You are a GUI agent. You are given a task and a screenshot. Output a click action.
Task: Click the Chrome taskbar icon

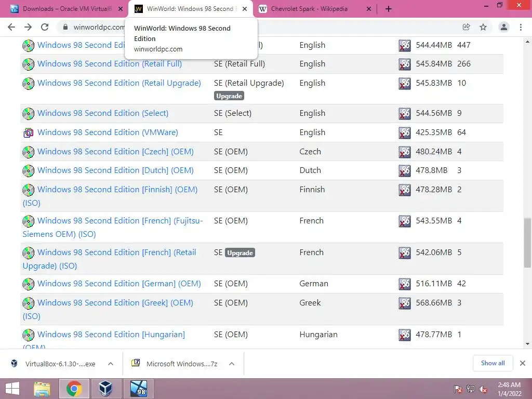click(74, 389)
